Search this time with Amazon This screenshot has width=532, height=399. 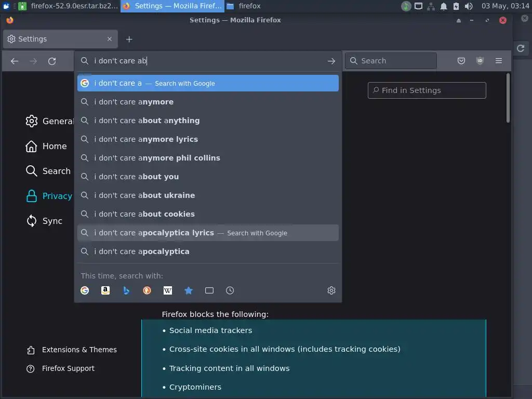pos(105,290)
